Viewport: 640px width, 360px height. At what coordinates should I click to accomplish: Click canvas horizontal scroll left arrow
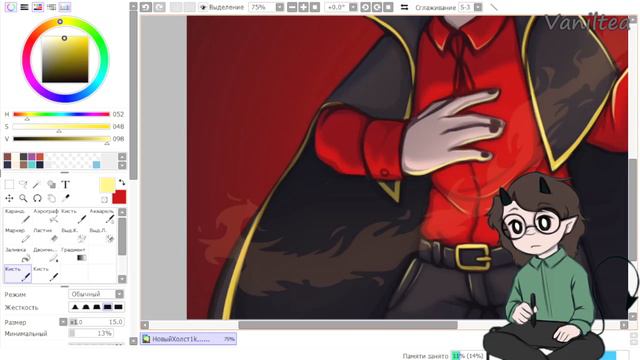(145, 325)
